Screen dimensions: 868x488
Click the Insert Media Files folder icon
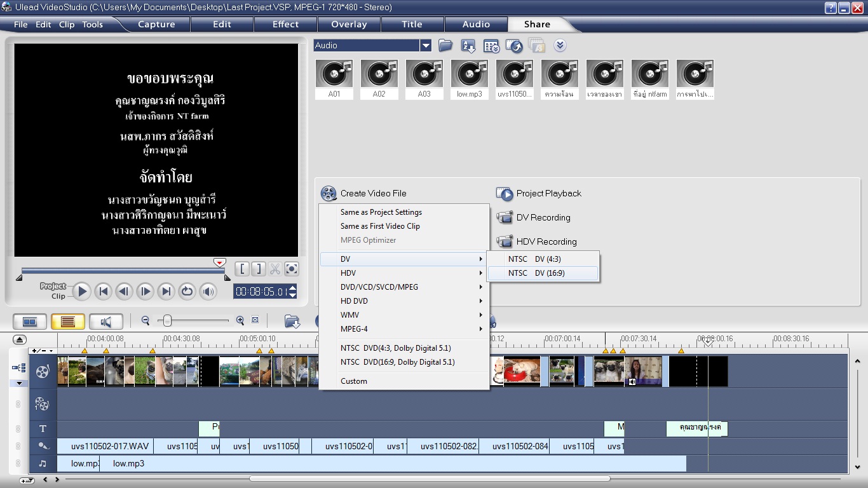[x=292, y=322]
